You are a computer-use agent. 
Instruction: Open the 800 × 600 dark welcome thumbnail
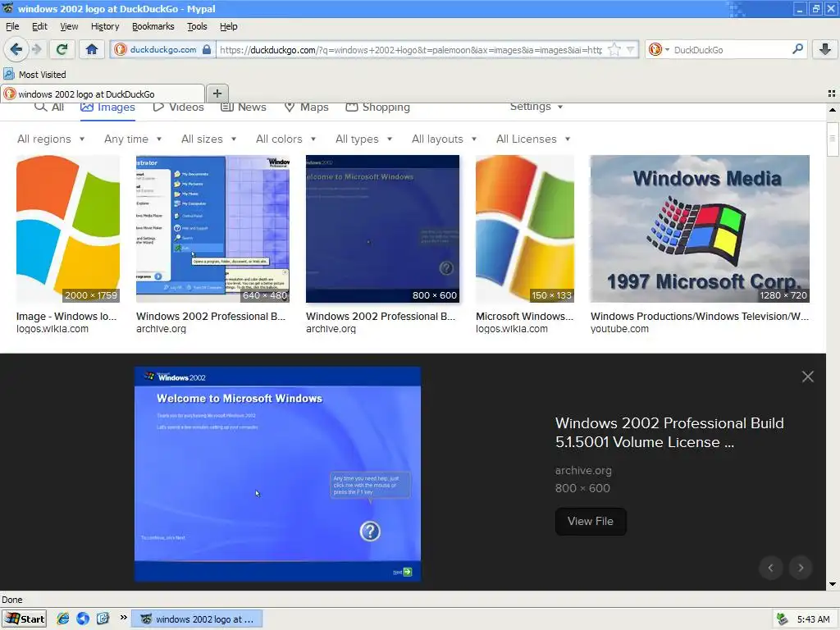(382, 229)
